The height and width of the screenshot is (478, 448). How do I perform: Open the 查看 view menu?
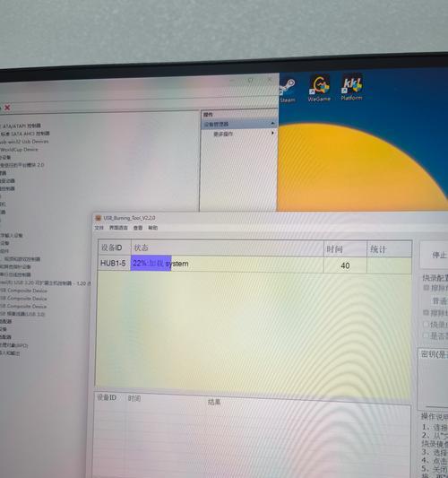click(x=138, y=228)
